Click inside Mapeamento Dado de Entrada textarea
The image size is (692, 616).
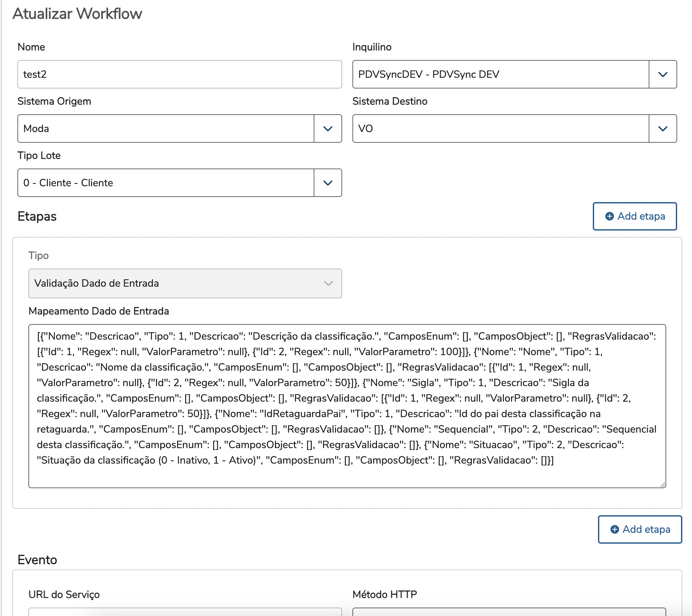(x=347, y=406)
